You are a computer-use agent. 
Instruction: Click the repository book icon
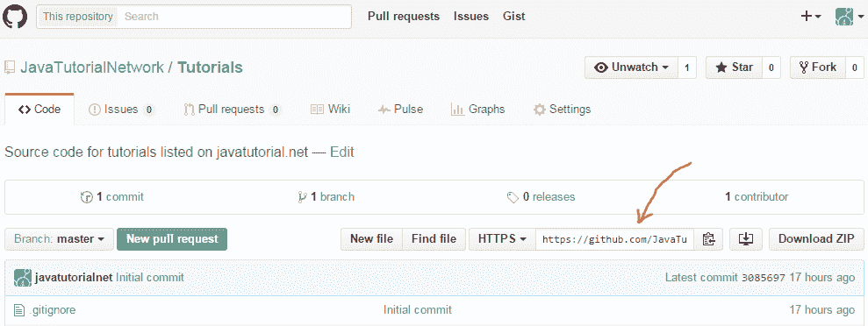click(10, 67)
